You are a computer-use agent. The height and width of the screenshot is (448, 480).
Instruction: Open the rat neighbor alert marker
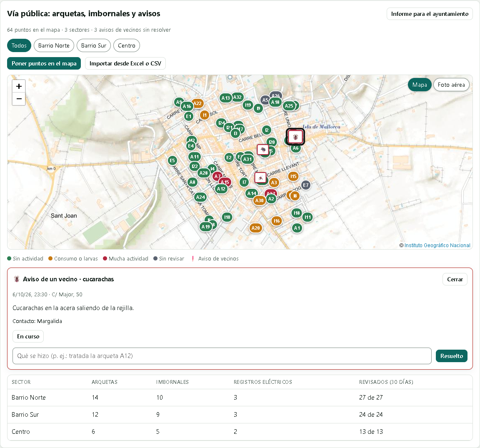(x=262, y=150)
